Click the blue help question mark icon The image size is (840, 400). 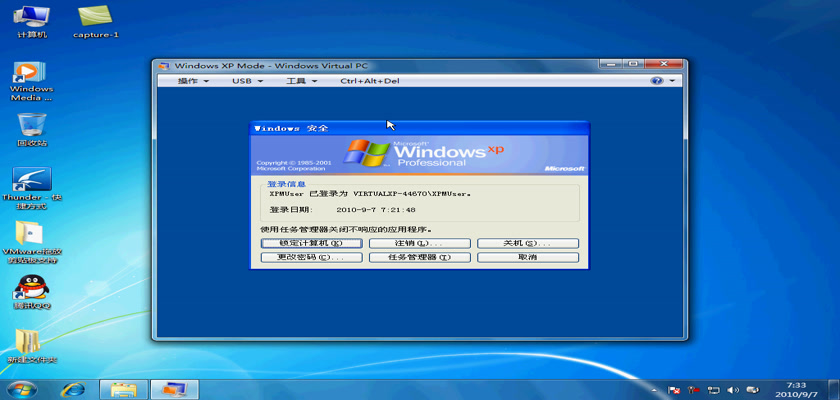[657, 81]
